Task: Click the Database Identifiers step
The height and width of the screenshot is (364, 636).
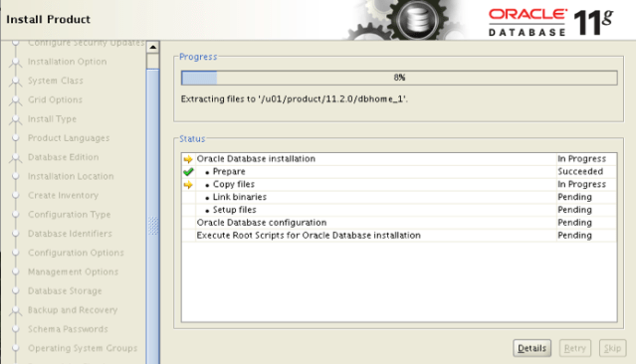Action: coord(70,234)
